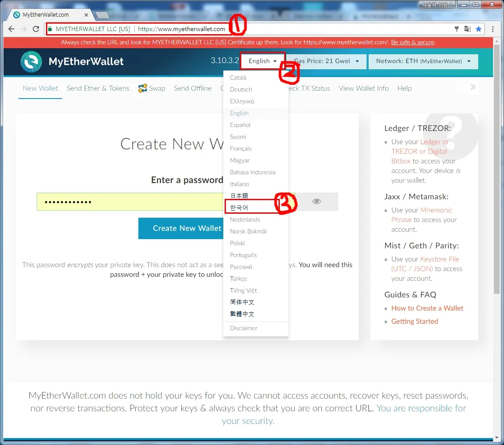Click the green padlock security icon
The height and width of the screenshot is (445, 504).
coord(50,29)
